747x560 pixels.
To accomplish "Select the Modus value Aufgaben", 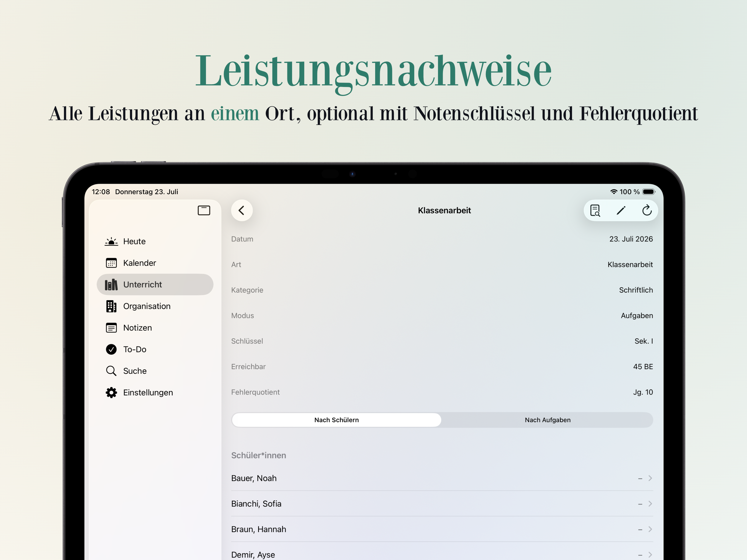I will pyautogui.click(x=637, y=316).
